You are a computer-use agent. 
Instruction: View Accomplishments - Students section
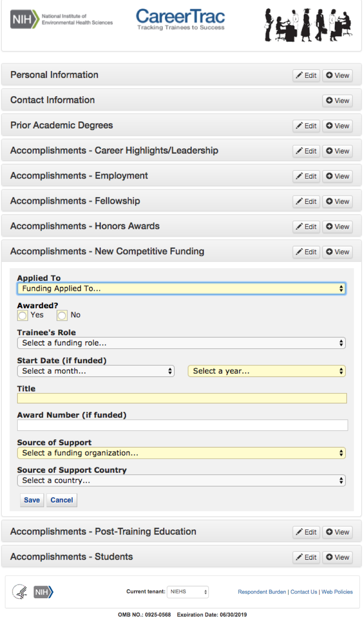(337, 557)
